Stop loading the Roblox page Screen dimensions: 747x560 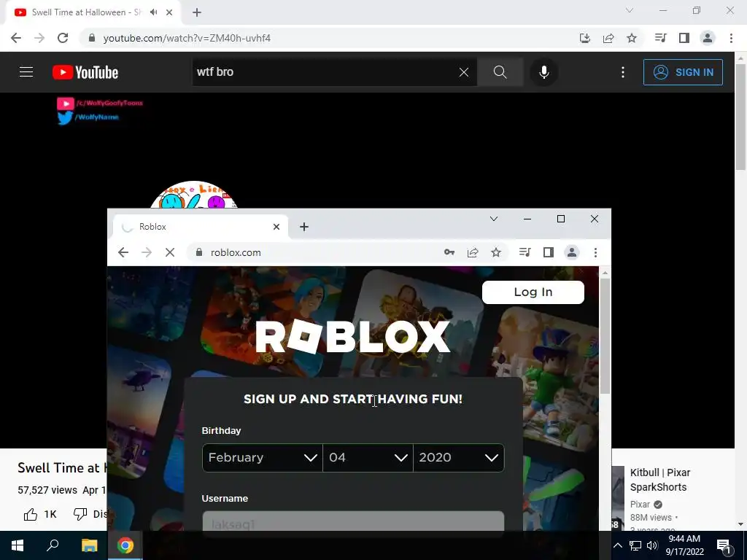tap(169, 252)
